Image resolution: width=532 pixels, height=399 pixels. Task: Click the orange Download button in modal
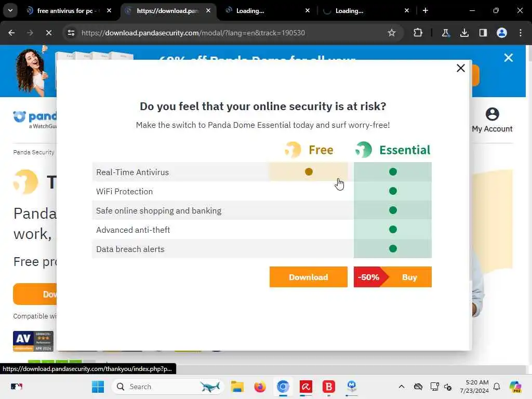click(309, 277)
